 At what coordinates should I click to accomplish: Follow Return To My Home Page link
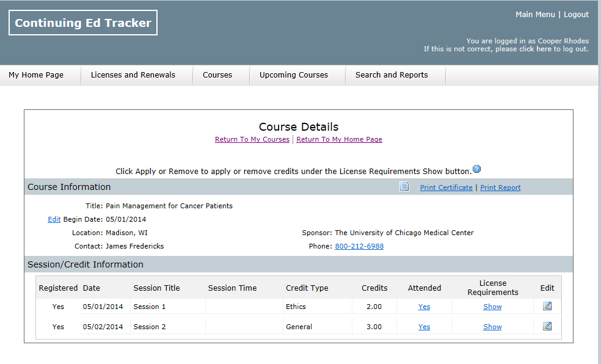[339, 139]
